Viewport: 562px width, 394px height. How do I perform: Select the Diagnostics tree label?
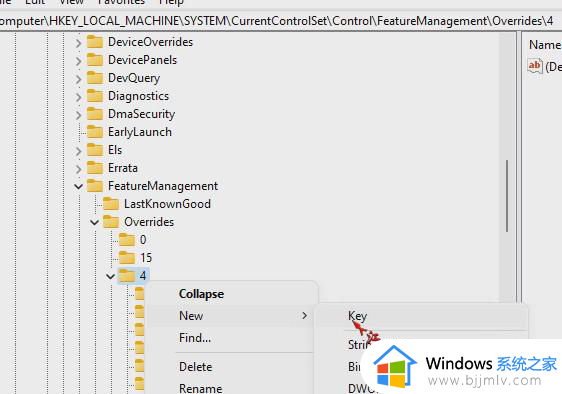[138, 96]
